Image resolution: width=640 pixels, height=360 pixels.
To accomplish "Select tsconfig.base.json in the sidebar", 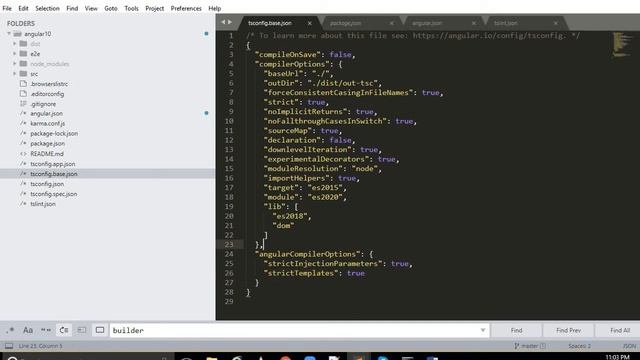I will click(53, 174).
